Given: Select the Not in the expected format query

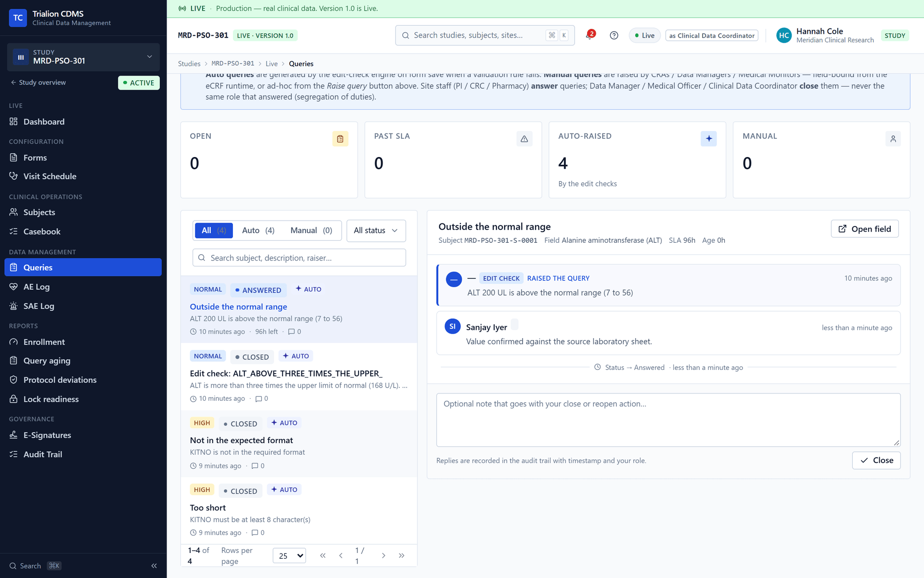Looking at the screenshot, I should 299,444.
